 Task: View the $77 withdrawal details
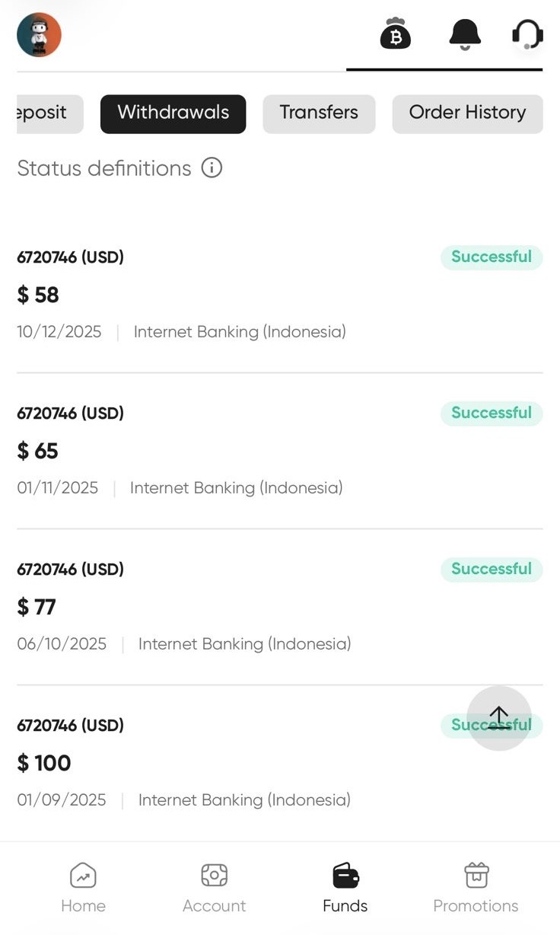click(228, 607)
